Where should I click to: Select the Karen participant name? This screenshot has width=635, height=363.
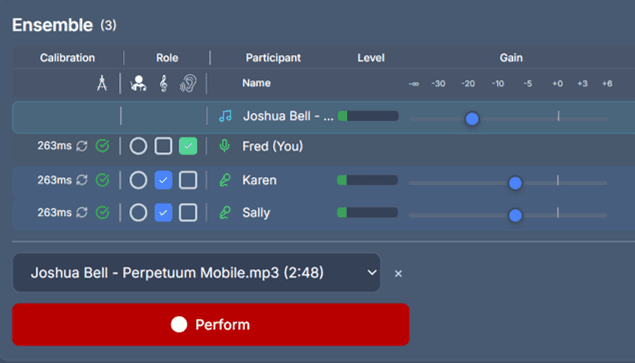pos(259,180)
